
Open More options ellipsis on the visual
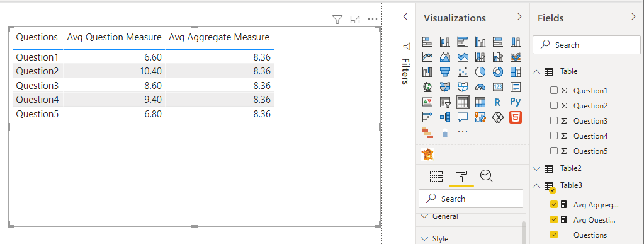click(373, 19)
